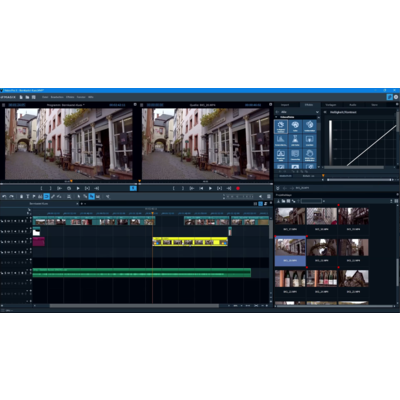
Task: Click the new folder icon in project folder toolbar
Action: pyautogui.click(x=283, y=201)
